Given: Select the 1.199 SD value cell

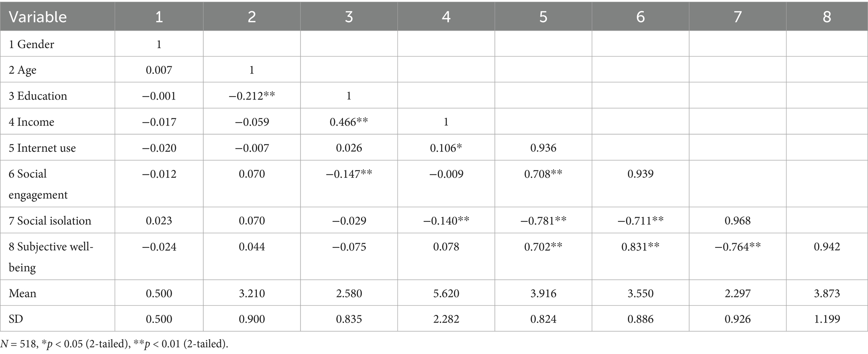Looking at the screenshot, I should 827,319.
